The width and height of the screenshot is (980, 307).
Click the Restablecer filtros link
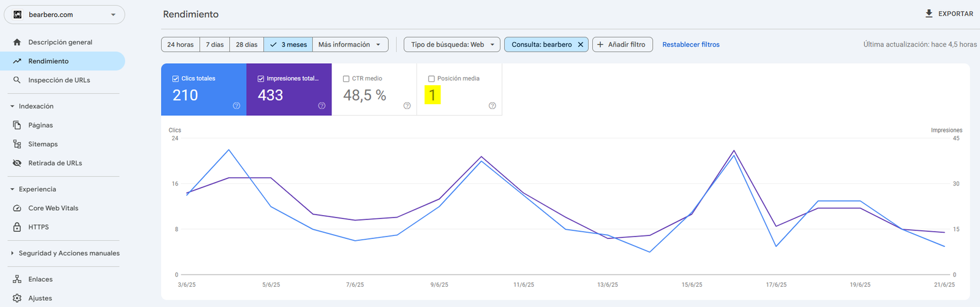coord(691,45)
